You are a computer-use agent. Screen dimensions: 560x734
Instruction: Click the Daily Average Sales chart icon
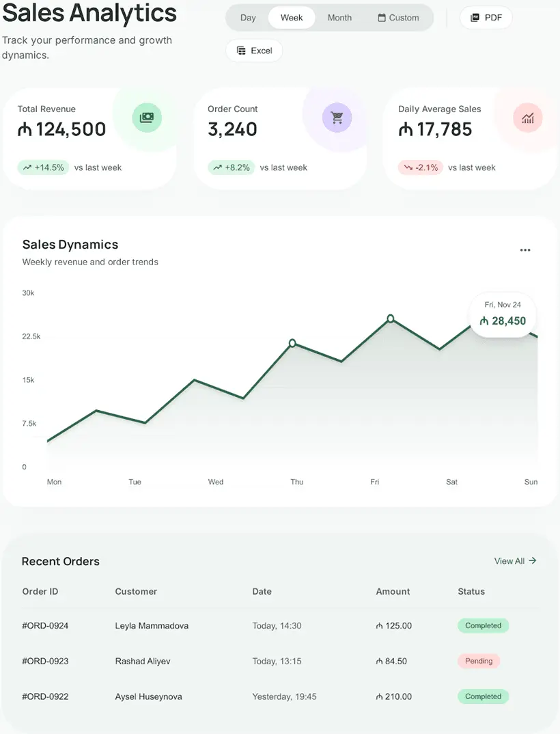pos(528,118)
